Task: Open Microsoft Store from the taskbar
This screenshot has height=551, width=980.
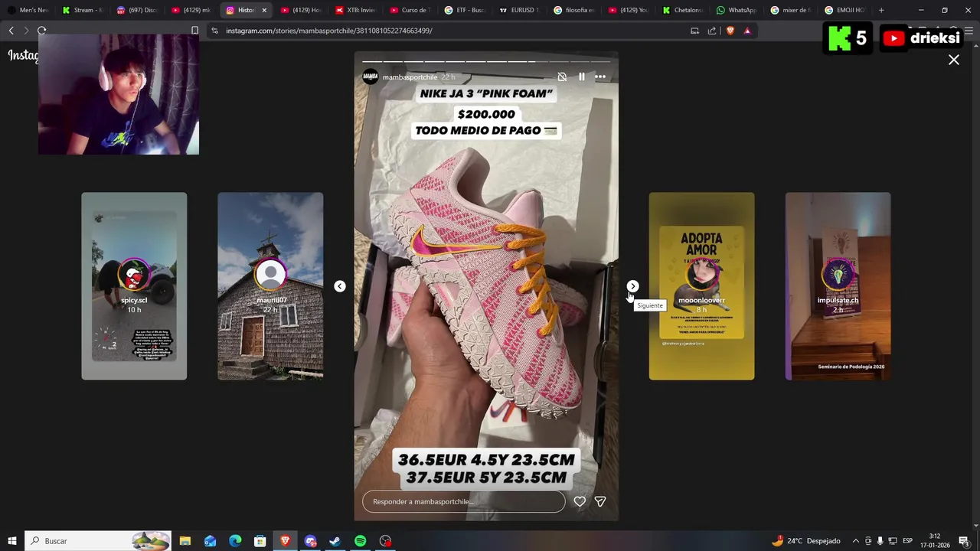Action: point(260,541)
